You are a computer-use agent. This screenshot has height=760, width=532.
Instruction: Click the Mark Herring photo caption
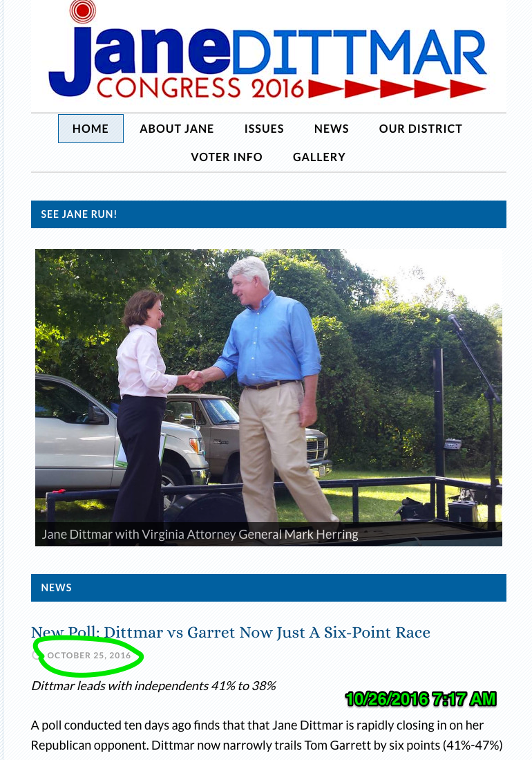click(x=200, y=534)
